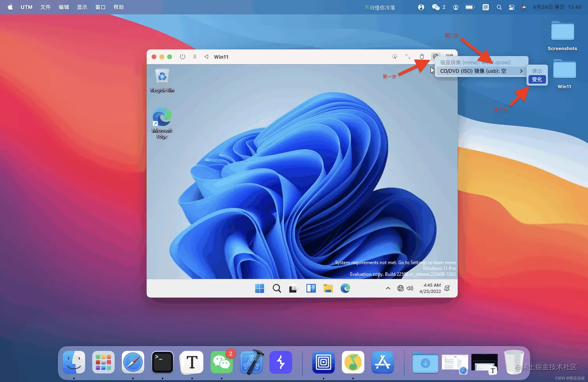Click the Windows volume speaker icon
Image resolution: width=588 pixels, height=382 pixels.
[x=410, y=288]
